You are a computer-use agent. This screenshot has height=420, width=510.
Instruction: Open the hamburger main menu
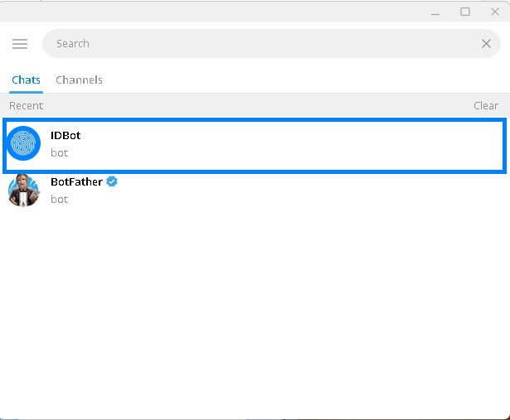20,44
